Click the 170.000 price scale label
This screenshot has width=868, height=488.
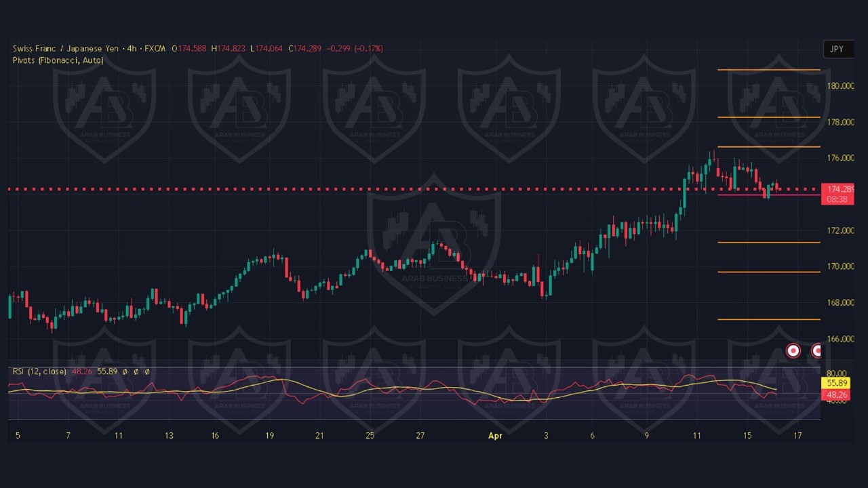[840, 266]
